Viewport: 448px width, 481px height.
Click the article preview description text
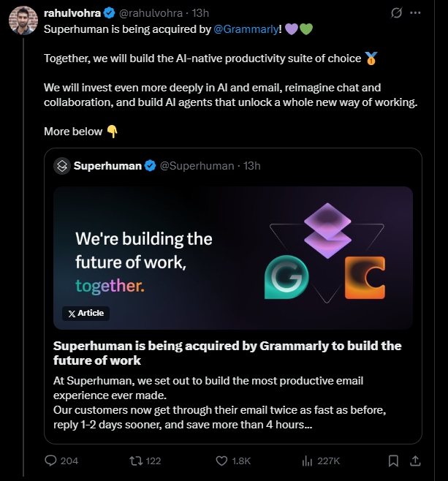[x=219, y=403]
